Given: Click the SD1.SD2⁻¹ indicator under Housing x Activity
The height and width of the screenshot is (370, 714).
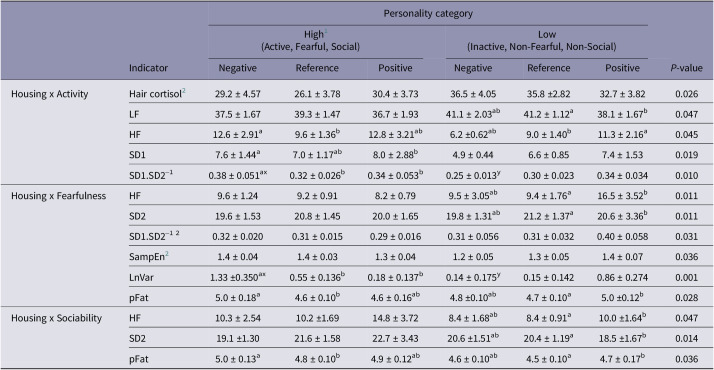Looking at the screenshot, I should tap(151, 175).
